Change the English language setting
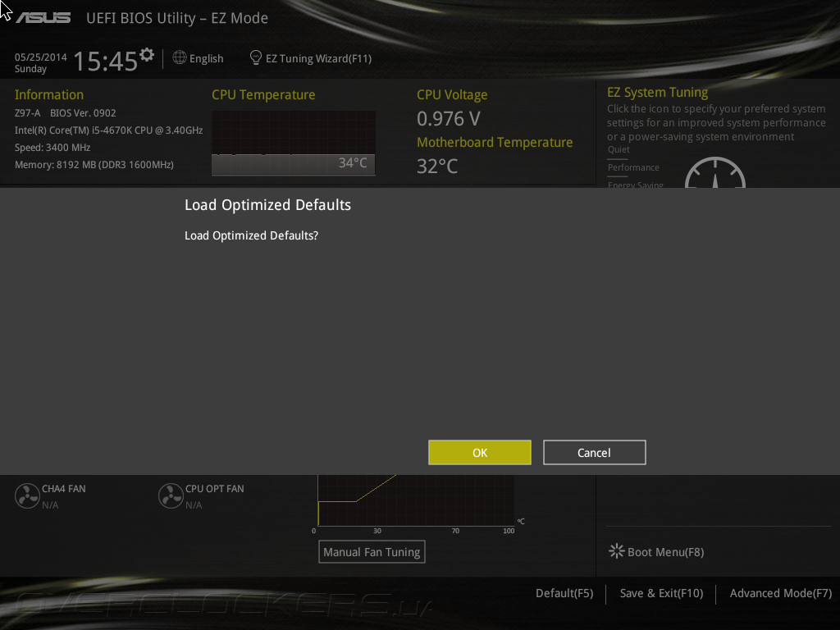840x630 pixels. point(206,58)
